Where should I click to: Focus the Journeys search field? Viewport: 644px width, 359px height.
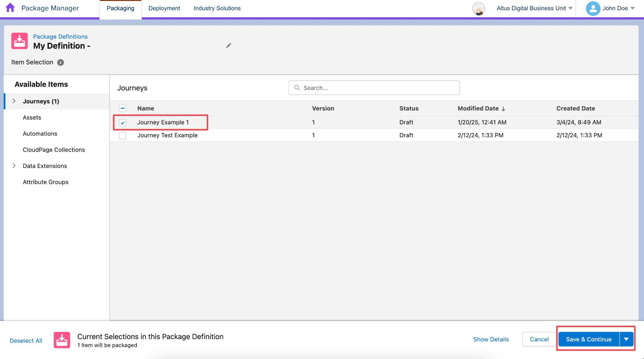point(374,88)
